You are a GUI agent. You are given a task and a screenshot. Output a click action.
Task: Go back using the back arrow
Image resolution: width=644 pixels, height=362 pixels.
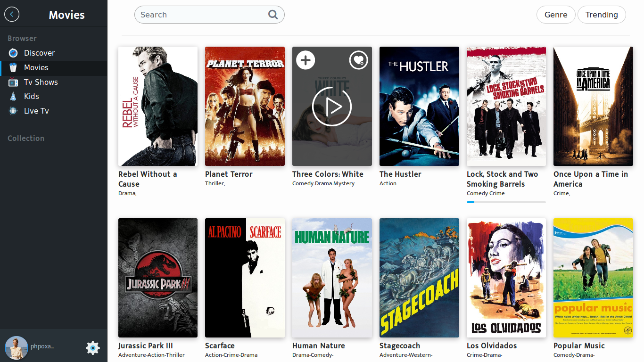12,14
